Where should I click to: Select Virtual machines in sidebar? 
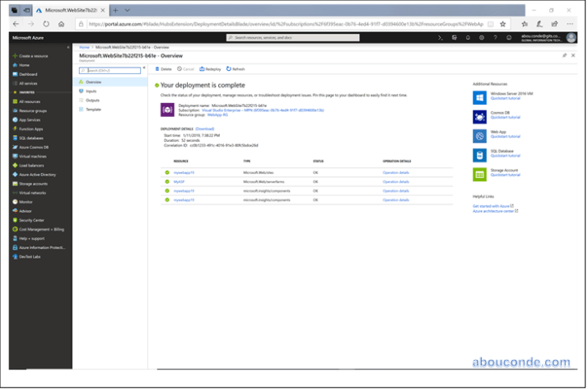(33, 156)
